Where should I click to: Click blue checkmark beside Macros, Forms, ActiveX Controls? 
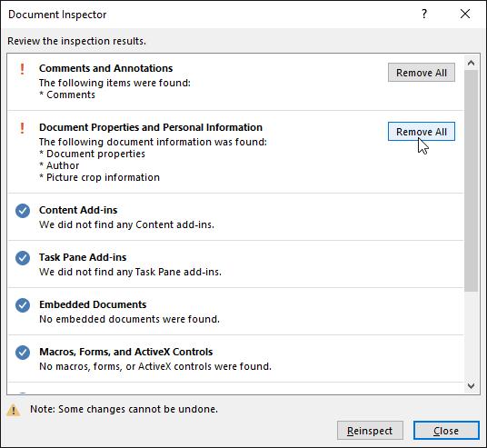23,353
